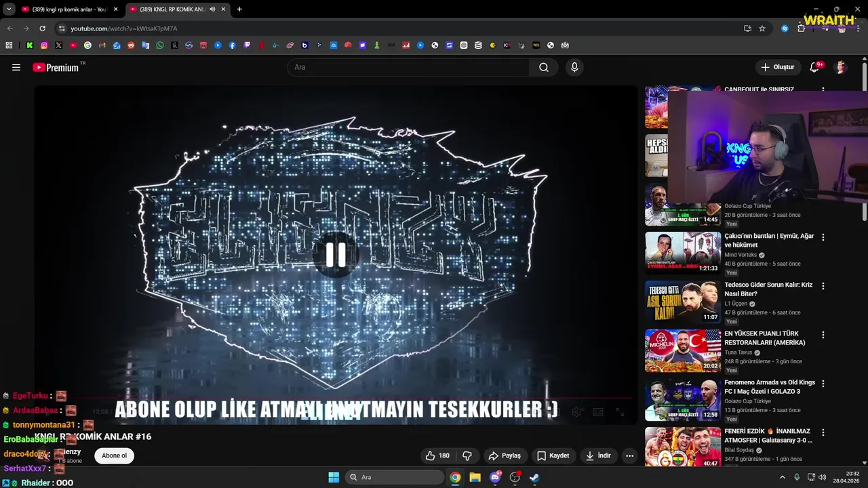Viewport: 868px width, 488px height.
Task: Open Çakıcı'nın bantları video title link
Action: tap(769, 241)
